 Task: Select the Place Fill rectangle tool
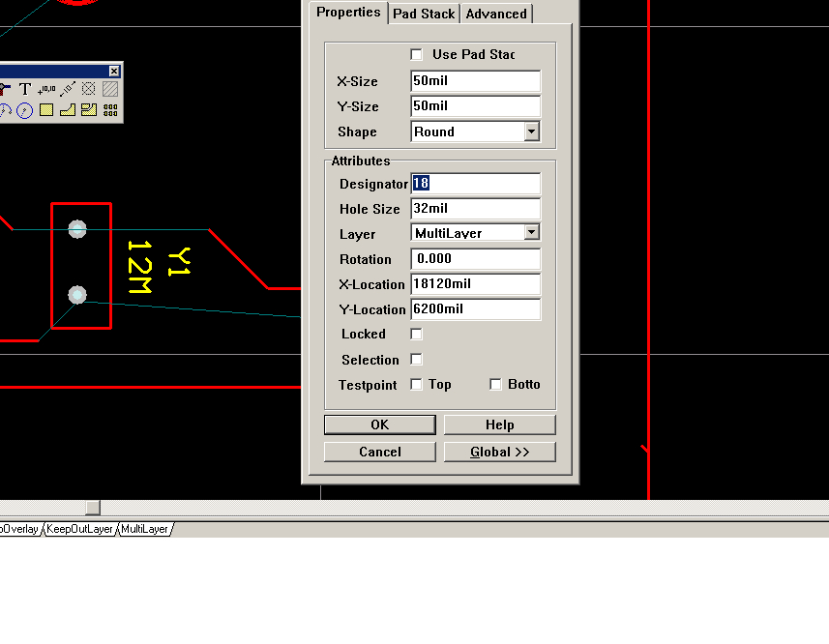[46, 110]
